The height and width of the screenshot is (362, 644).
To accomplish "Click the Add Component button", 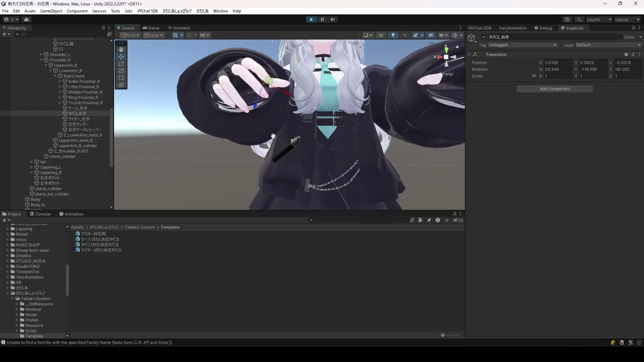I will coord(554,89).
